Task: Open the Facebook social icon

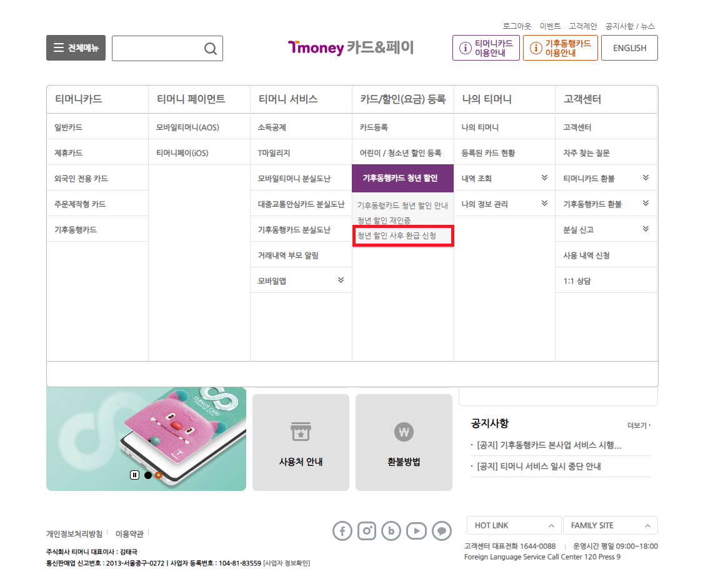Action: pos(342,530)
